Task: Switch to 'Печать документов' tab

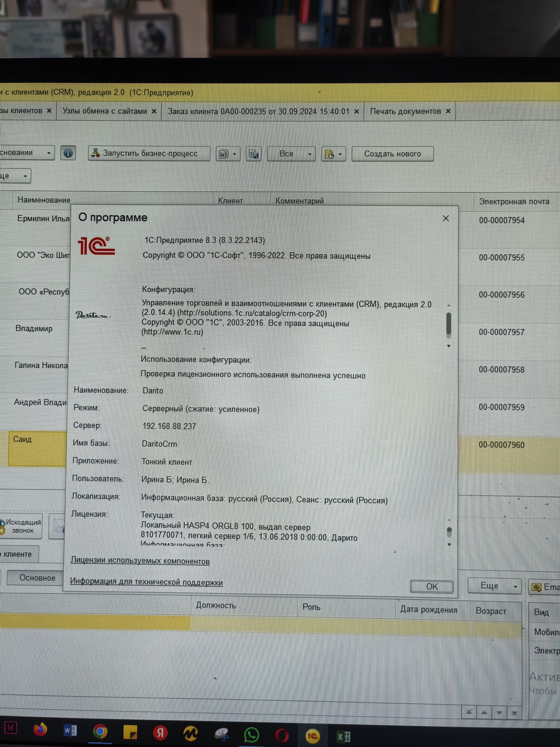Action: [405, 111]
